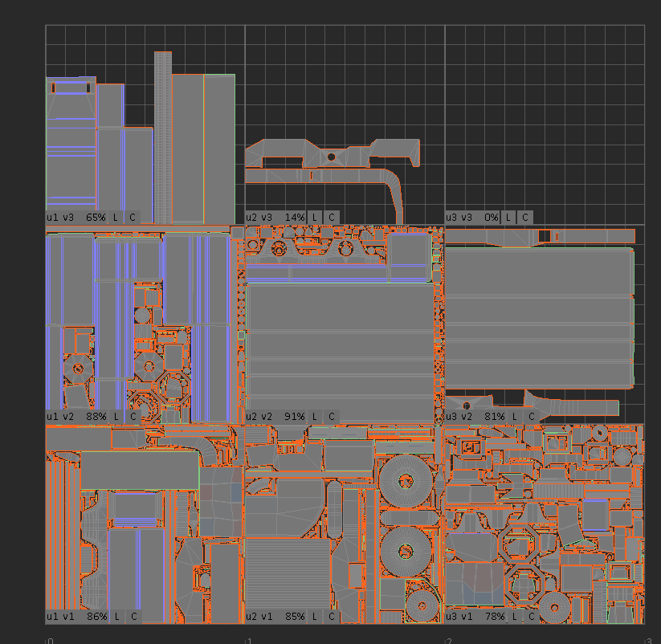Image resolution: width=661 pixels, height=644 pixels.
Task: Click the C button of tile u2 v3
Action: [332, 218]
